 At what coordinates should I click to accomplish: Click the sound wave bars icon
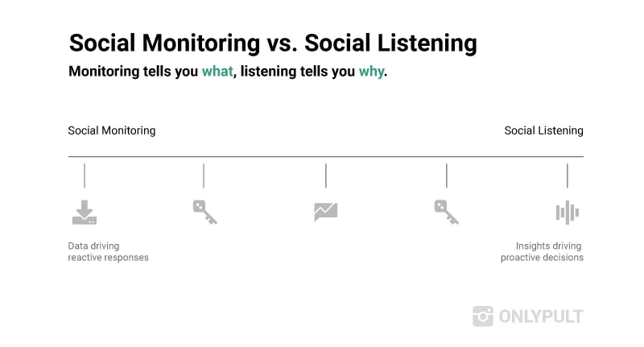567,213
